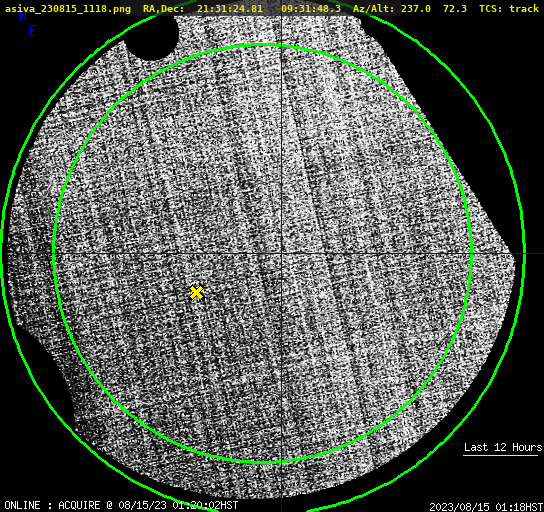Click the black circular mask at the top left

tap(152, 36)
